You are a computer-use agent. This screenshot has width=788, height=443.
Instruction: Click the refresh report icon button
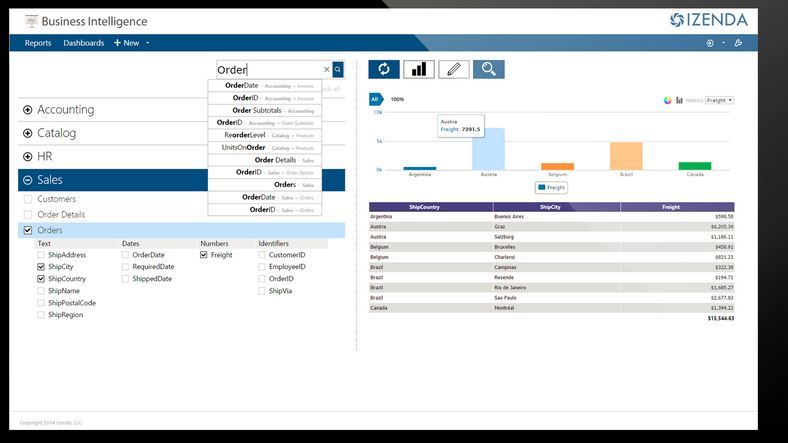(x=384, y=69)
